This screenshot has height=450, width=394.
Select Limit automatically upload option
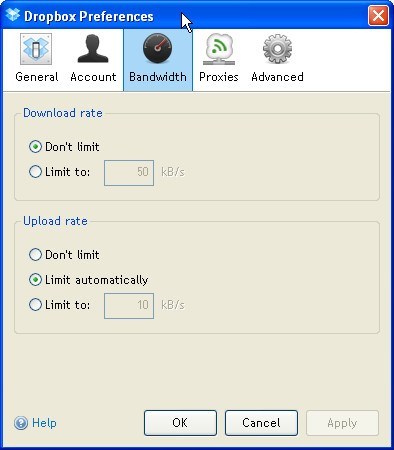35,280
